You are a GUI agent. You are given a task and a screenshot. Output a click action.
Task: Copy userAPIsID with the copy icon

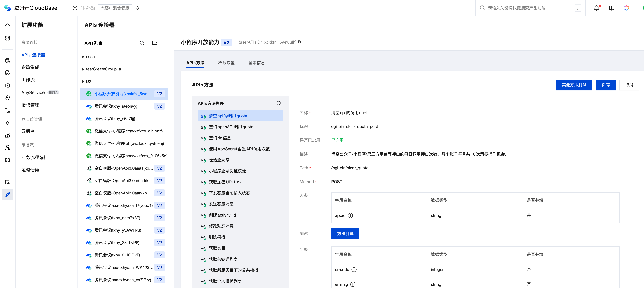coord(299,42)
